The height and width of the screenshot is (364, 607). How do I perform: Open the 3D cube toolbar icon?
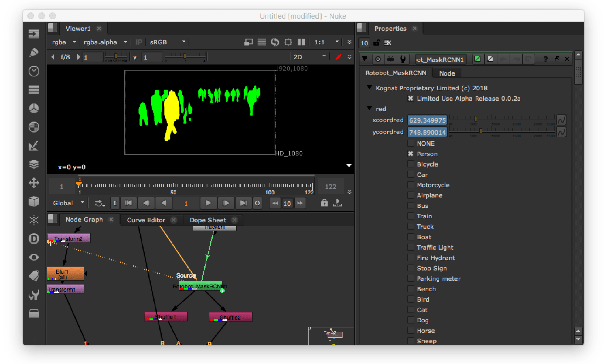click(34, 201)
